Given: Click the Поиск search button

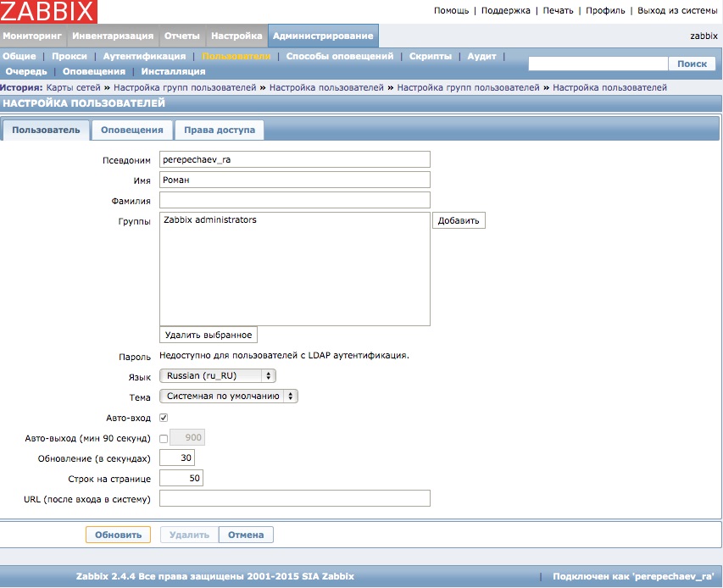Looking at the screenshot, I should click(x=692, y=64).
